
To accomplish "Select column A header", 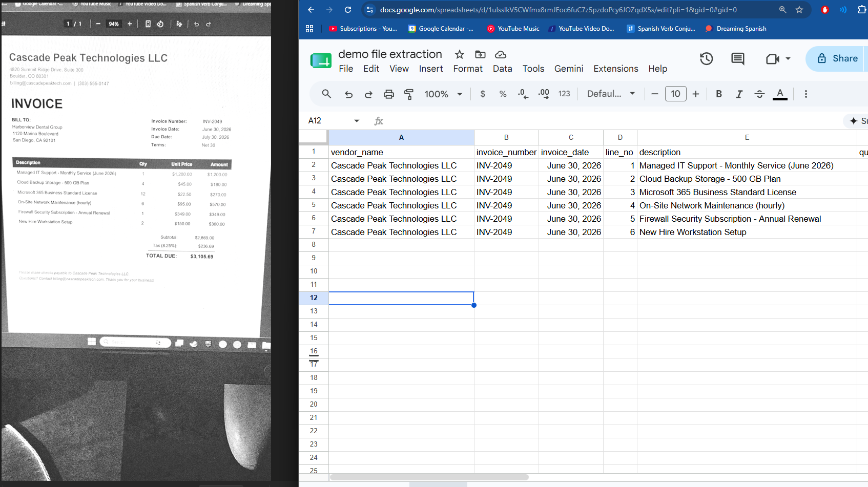I will [401, 137].
